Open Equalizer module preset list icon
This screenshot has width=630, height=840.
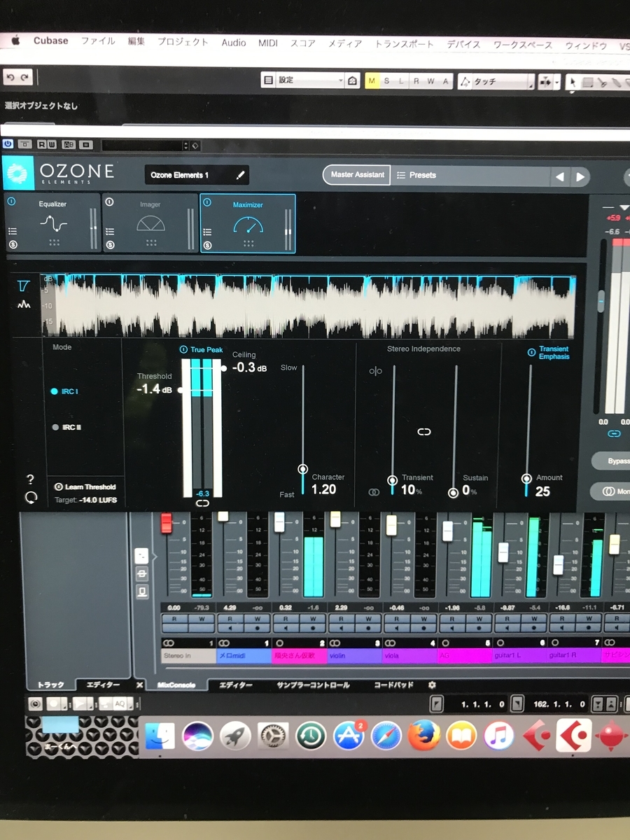[x=12, y=231]
